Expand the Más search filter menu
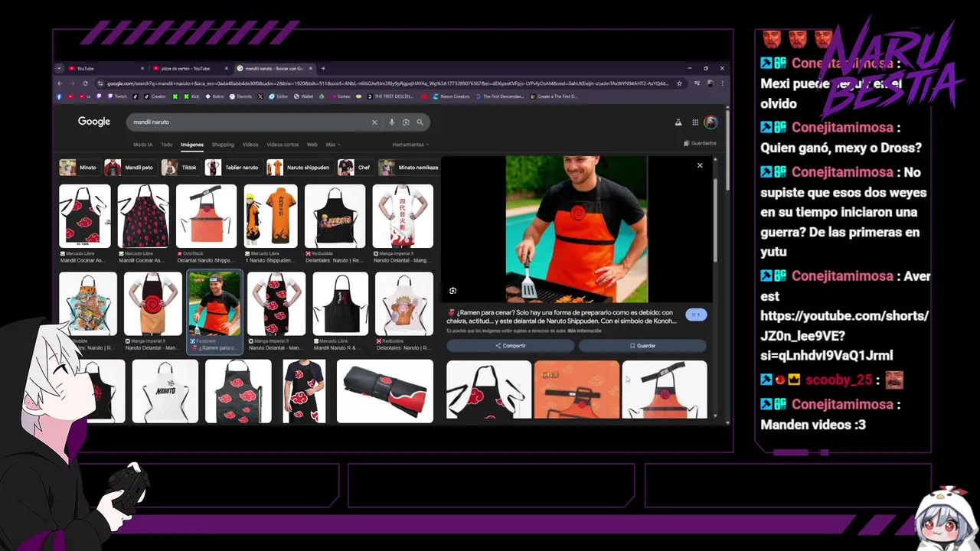The height and width of the screenshot is (551, 980). (332, 144)
